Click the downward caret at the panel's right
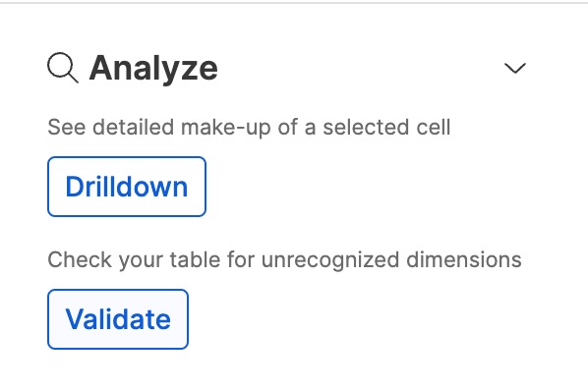588x389 pixels. (515, 68)
